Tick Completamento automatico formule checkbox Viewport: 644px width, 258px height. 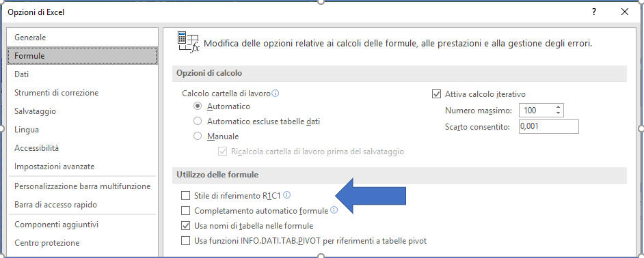coord(186,211)
